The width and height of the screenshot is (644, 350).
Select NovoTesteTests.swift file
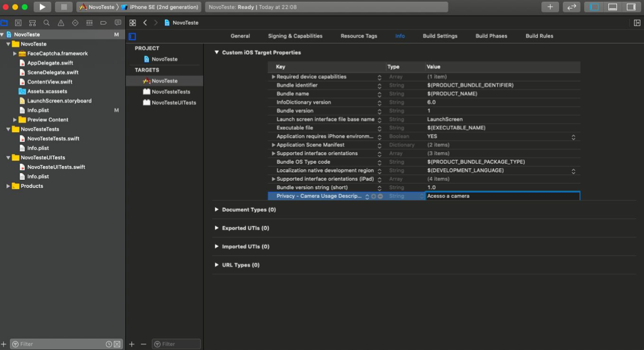pos(53,139)
